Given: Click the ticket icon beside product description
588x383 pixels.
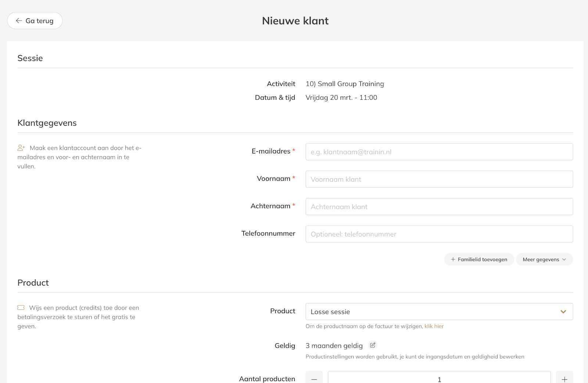Looking at the screenshot, I should [x=21, y=308].
